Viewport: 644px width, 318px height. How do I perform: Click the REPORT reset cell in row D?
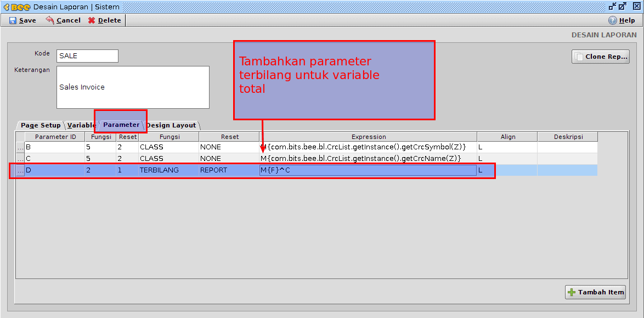(x=229, y=170)
